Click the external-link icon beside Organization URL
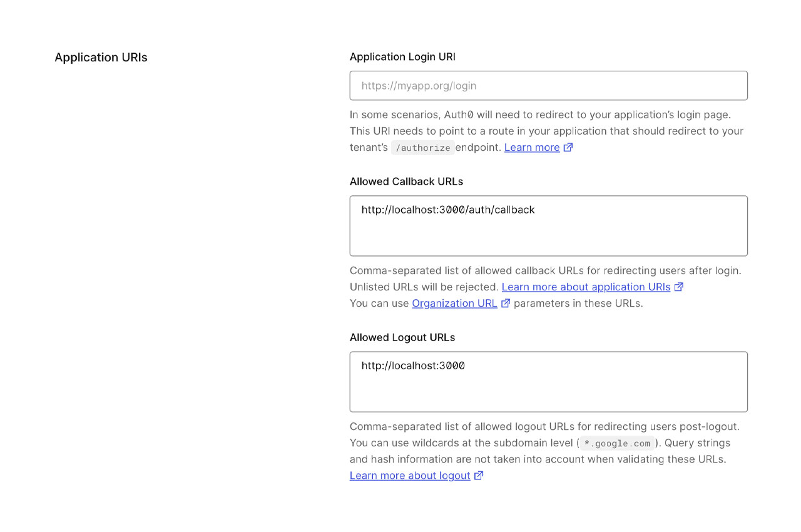 [x=506, y=302]
